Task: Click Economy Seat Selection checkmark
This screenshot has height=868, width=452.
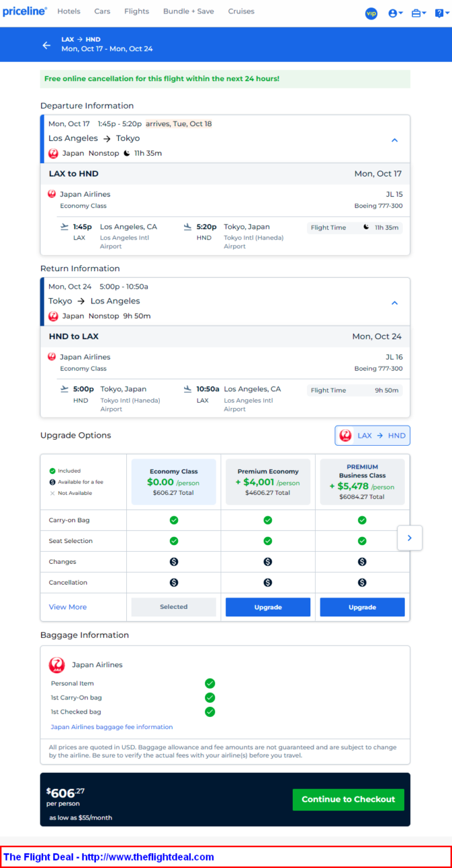Action: (x=173, y=541)
